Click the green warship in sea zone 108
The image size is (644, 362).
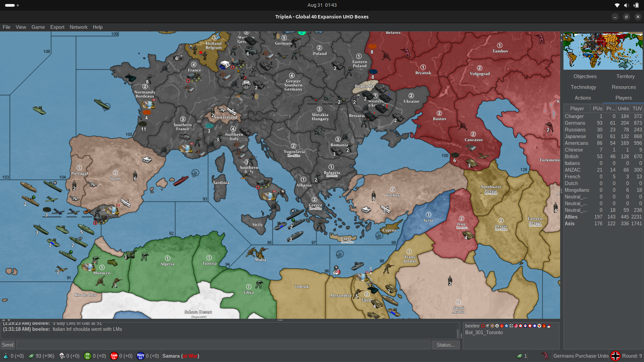[40, 110]
